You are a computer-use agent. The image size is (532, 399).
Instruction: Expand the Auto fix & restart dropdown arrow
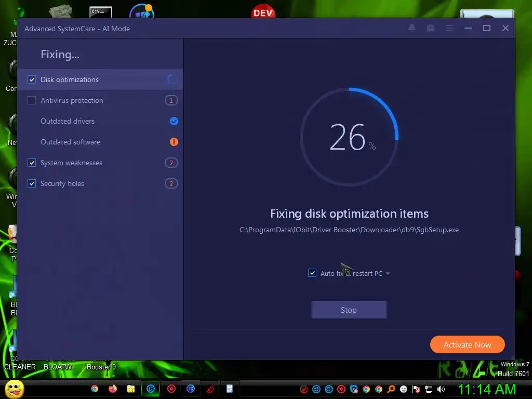[388, 273]
